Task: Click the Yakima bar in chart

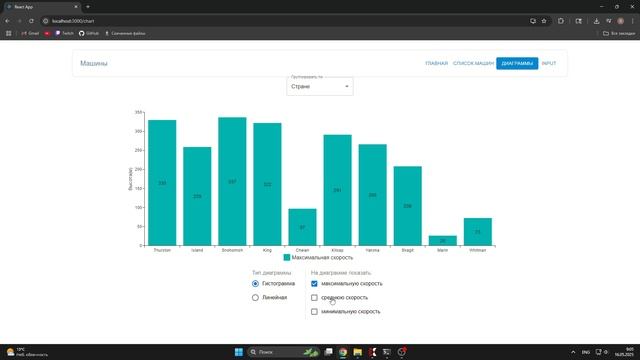Action: point(373,195)
